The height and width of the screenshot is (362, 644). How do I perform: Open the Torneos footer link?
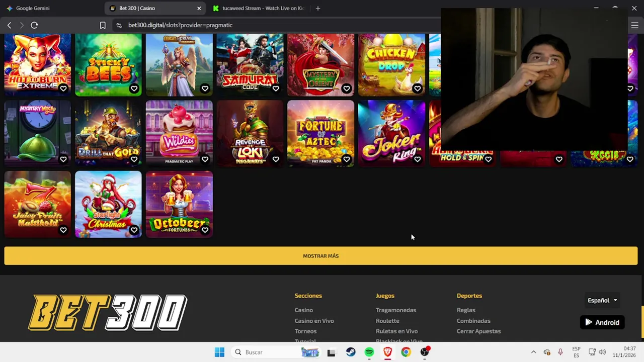(306, 331)
